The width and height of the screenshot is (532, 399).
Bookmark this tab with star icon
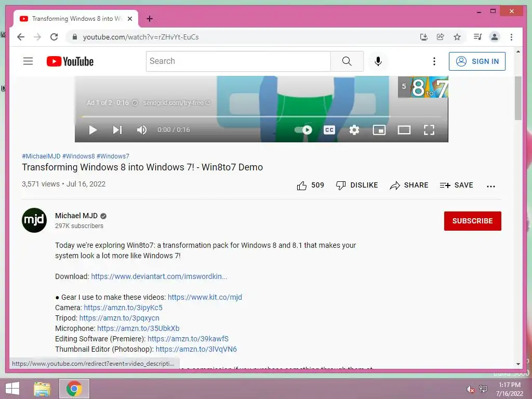click(x=457, y=37)
